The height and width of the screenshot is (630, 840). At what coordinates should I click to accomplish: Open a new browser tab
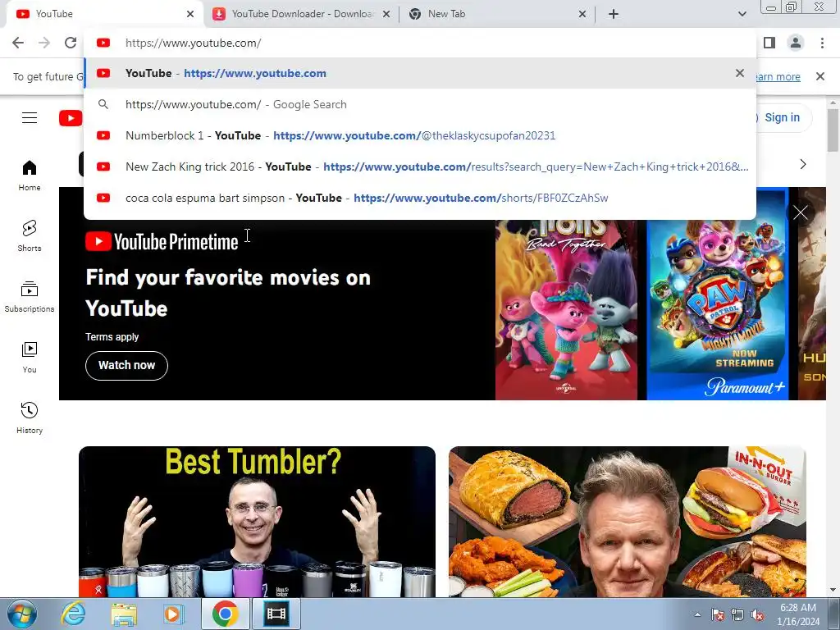tap(614, 14)
